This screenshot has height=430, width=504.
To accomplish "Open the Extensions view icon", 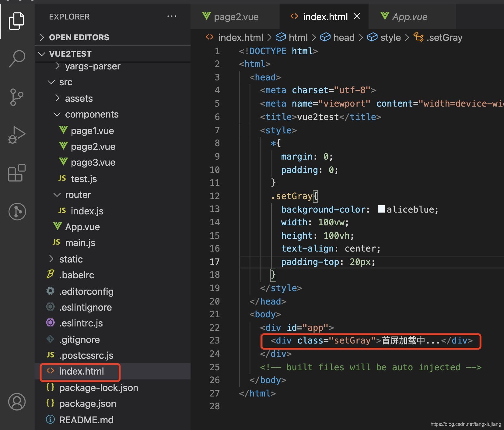I will point(17,173).
